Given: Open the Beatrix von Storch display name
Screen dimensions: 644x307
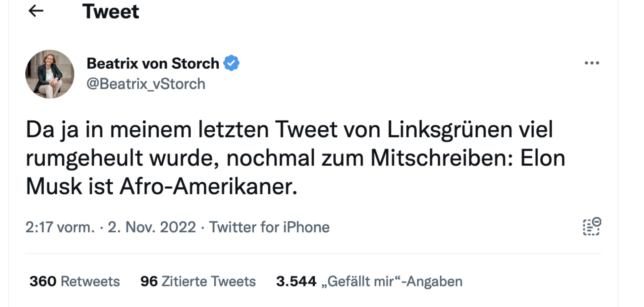Looking at the screenshot, I should (x=153, y=63).
